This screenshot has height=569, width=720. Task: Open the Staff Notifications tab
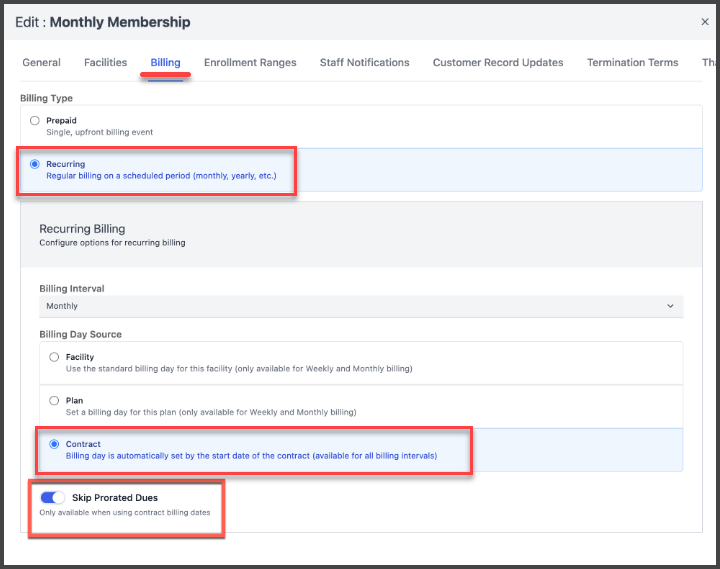[x=365, y=62]
